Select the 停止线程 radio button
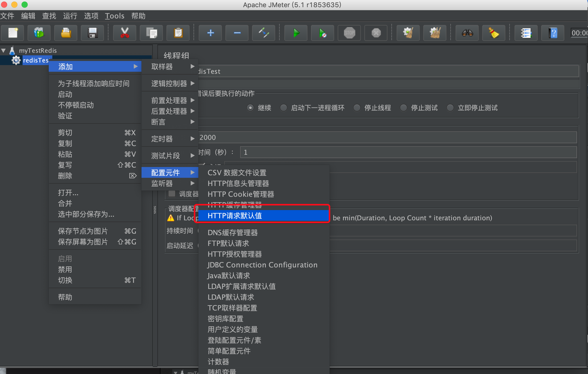588x374 pixels. [x=357, y=108]
